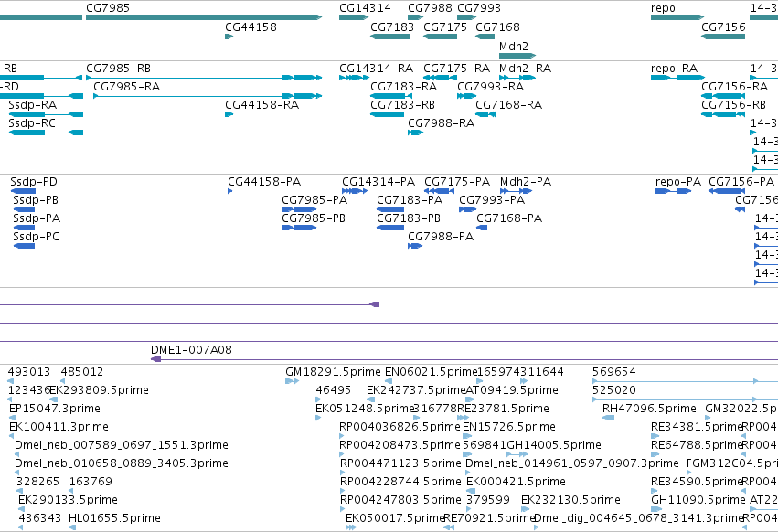
Task: Open the Mdh2 gene feature
Action: click(x=517, y=56)
